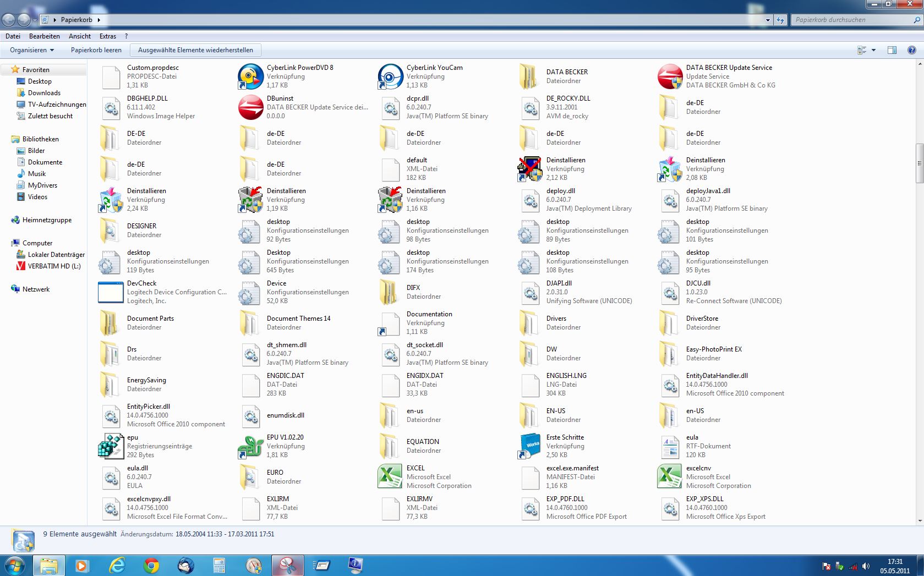Select the DATA BECKER Update Service icon

click(670, 76)
